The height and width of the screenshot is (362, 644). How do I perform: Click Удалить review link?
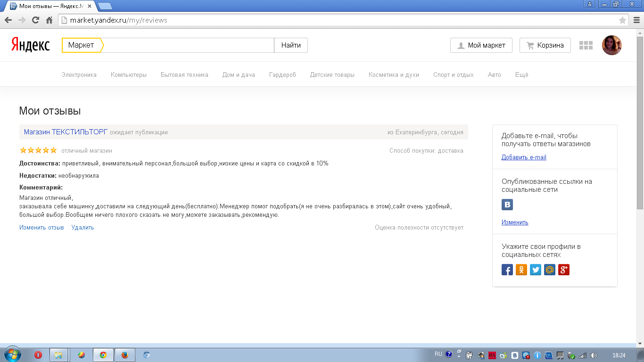pos(83,227)
